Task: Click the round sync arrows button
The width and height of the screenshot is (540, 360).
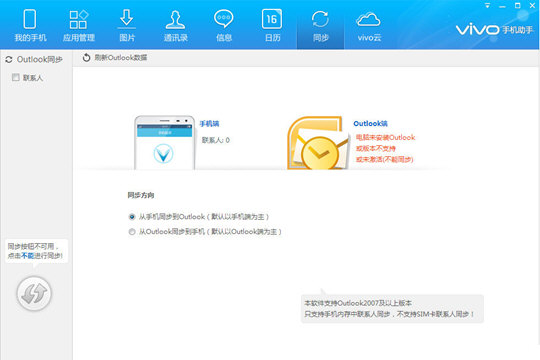Action: click(34, 294)
